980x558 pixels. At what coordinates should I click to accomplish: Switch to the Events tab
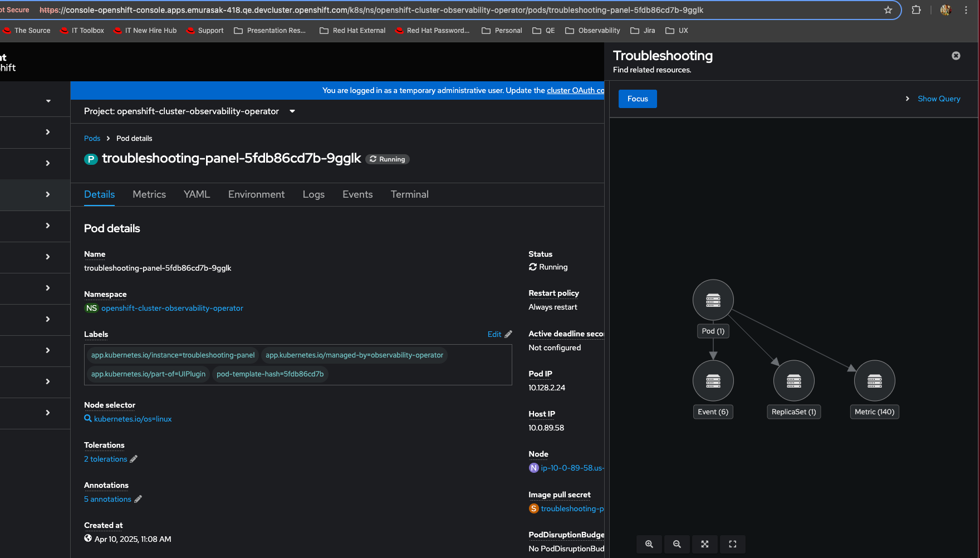pyautogui.click(x=357, y=194)
